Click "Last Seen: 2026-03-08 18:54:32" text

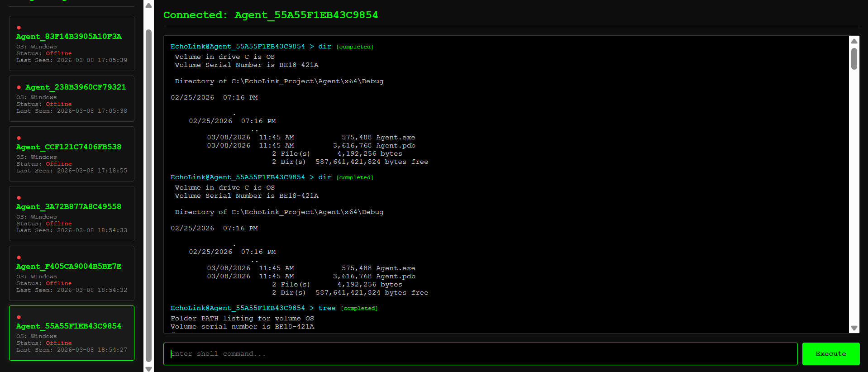(72, 290)
